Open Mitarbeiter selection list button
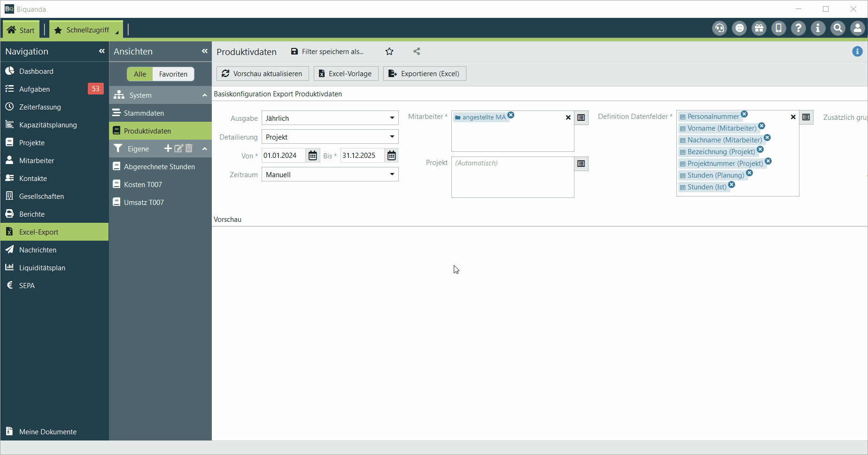Screen dimensions: 868x455 581,118
